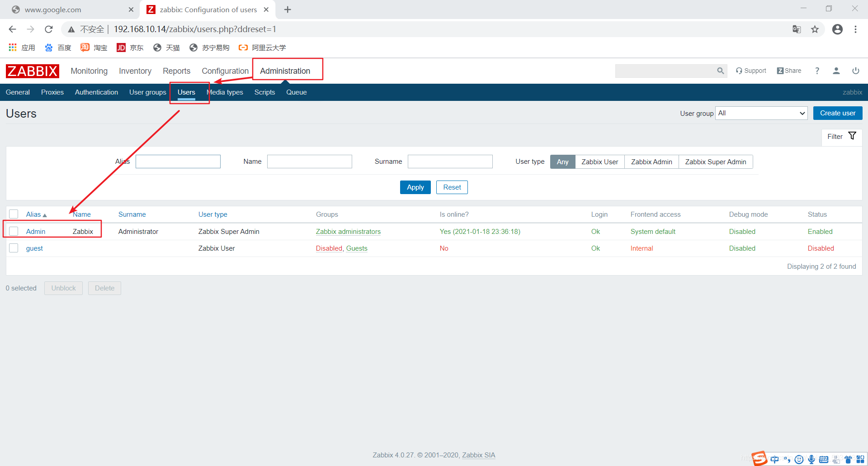Open the user profile icon
Screen dimensions: 868x466
click(x=836, y=71)
